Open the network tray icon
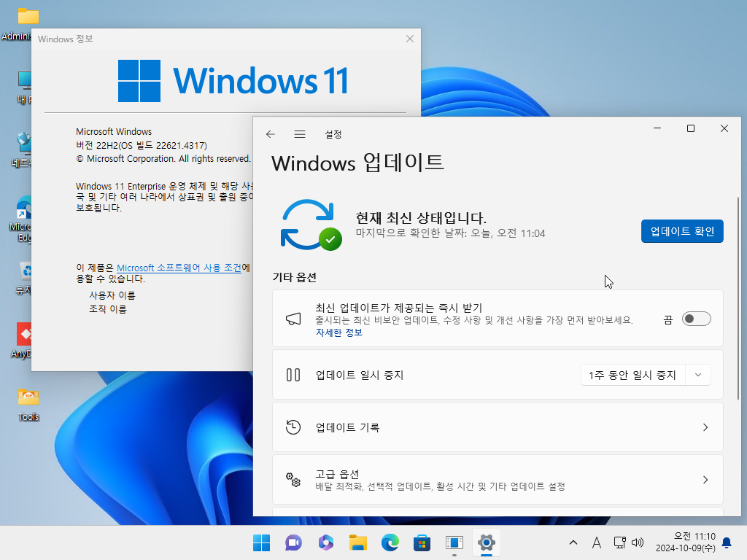The height and width of the screenshot is (560, 747). coord(620,542)
